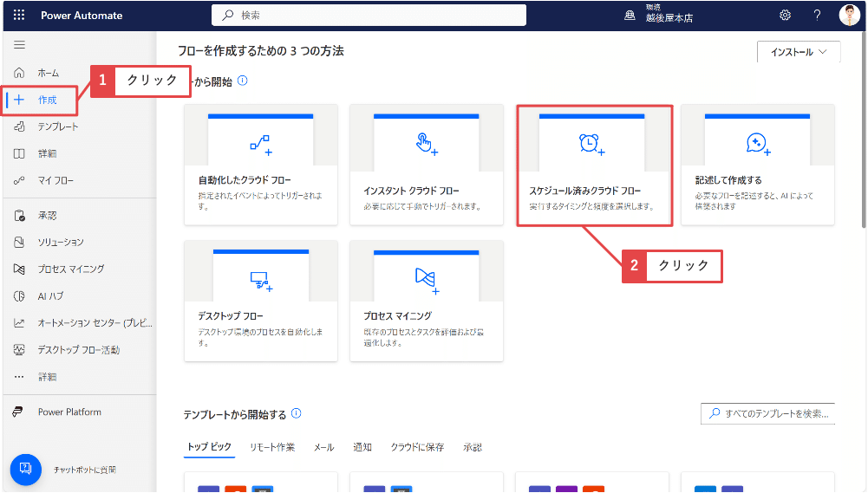Click the すべてのテンプレートを検索 search field
Image resolution: width=868 pixels, height=493 pixels.
[767, 413]
